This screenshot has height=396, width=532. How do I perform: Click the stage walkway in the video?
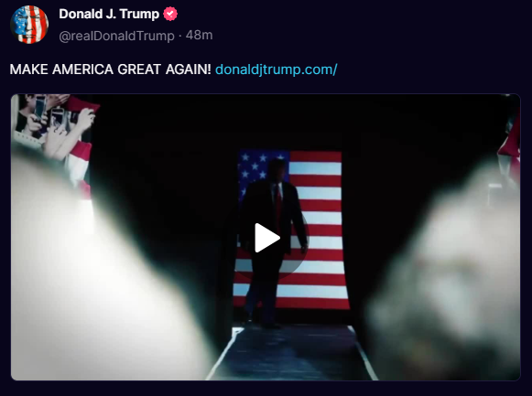pos(292,352)
